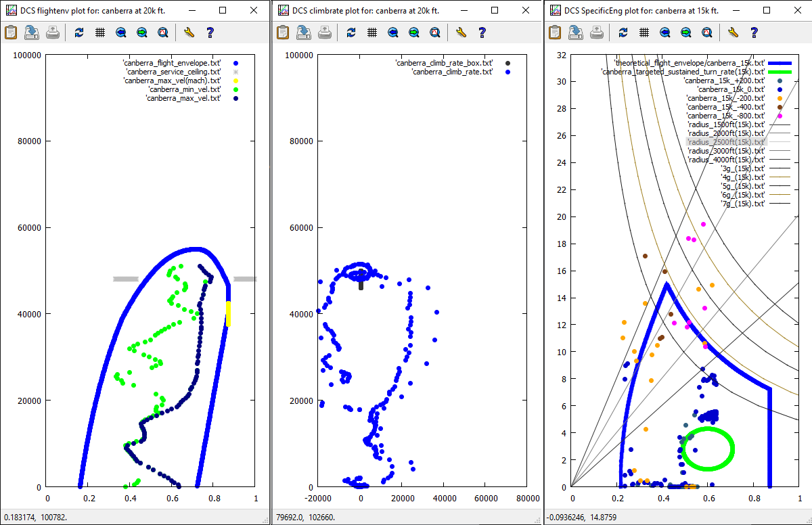Toggle 'canberra_min_vel.txt' legend entry
Viewport: 812px width, 525px height.
pos(184,89)
